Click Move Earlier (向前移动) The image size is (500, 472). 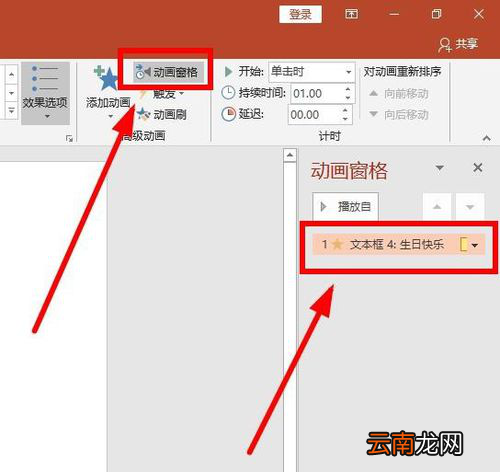tap(399, 94)
